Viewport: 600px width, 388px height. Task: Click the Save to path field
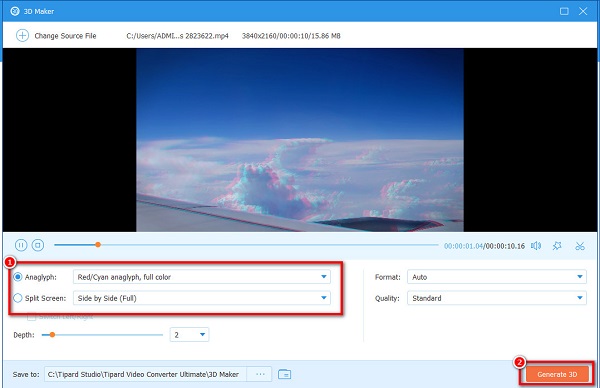[x=145, y=374]
